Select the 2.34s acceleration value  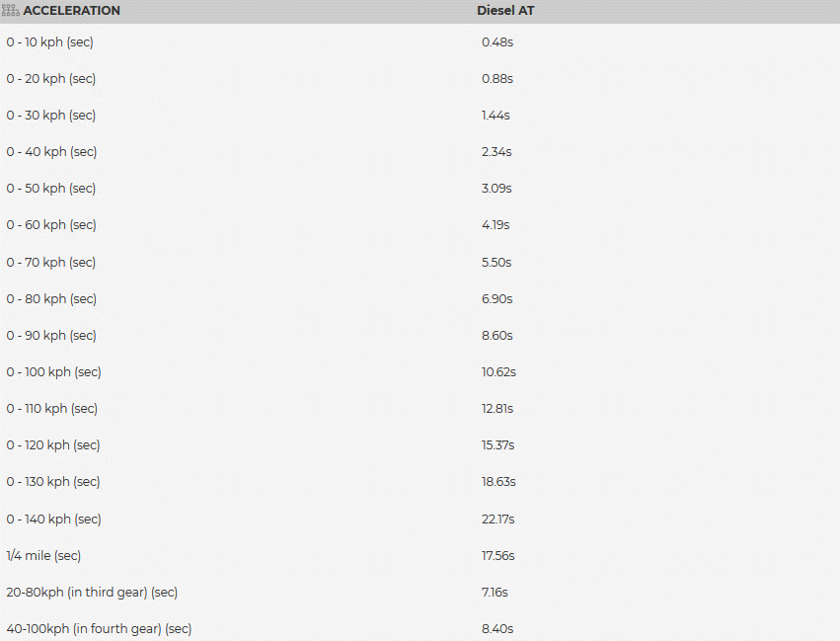tap(496, 152)
